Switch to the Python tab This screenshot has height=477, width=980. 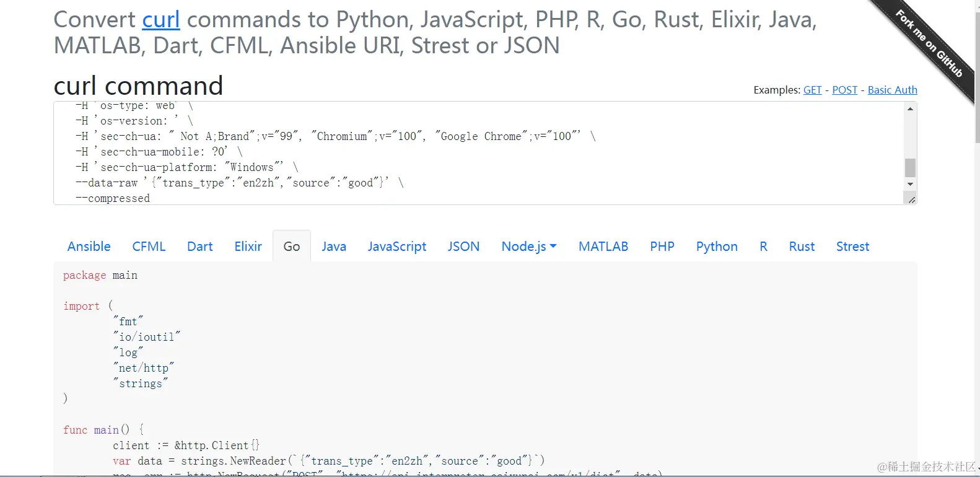click(x=717, y=247)
